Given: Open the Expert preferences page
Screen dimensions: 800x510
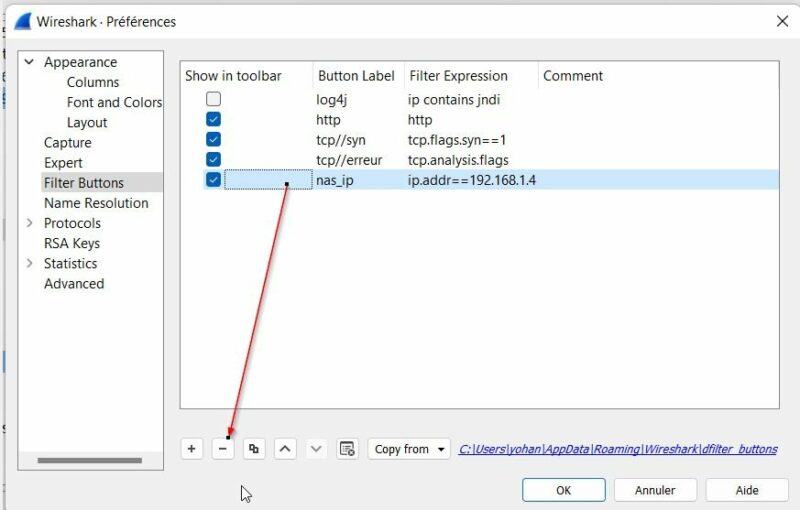Looking at the screenshot, I should coord(63,163).
